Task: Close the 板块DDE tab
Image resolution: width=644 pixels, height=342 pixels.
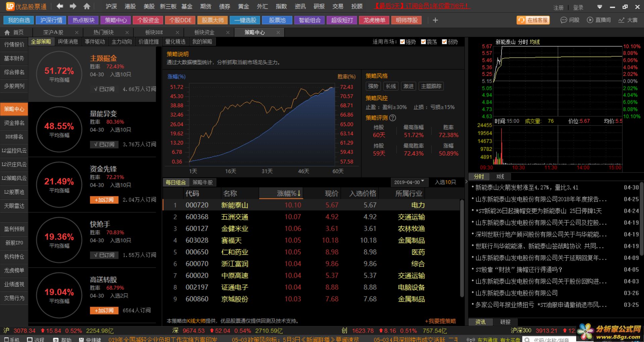Action: coord(177,33)
